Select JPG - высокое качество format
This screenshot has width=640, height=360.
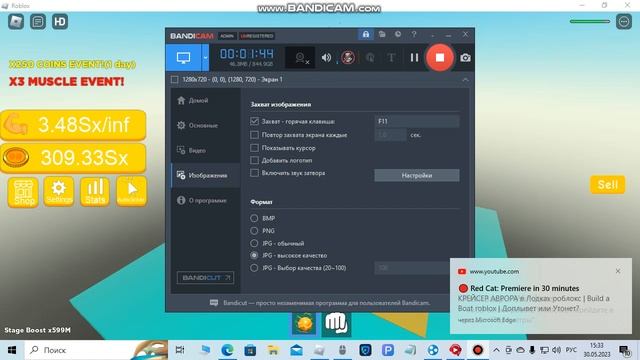[x=254, y=256]
